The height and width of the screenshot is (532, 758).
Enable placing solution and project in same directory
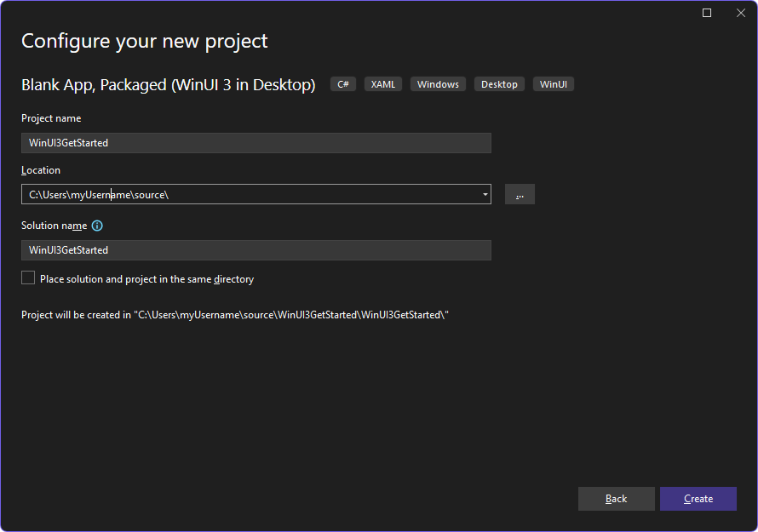point(27,277)
